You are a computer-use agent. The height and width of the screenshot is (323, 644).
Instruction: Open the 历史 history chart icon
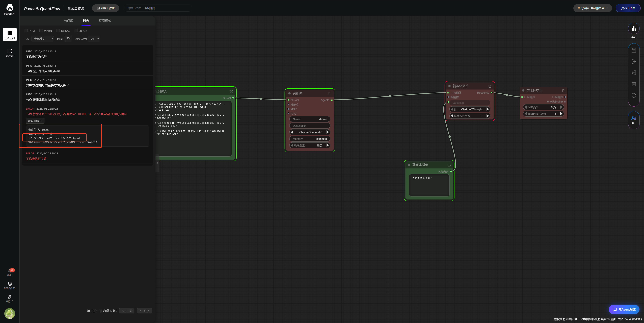tap(633, 29)
